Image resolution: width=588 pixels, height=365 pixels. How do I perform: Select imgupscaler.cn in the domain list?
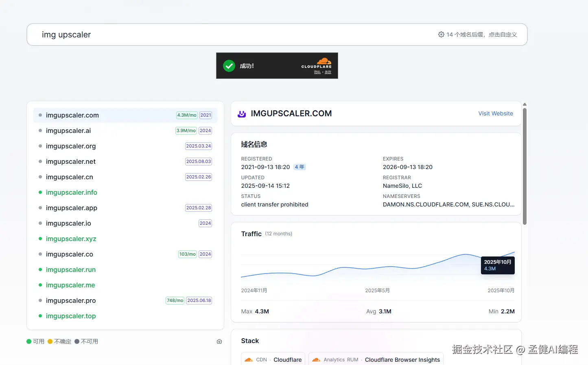125,177
